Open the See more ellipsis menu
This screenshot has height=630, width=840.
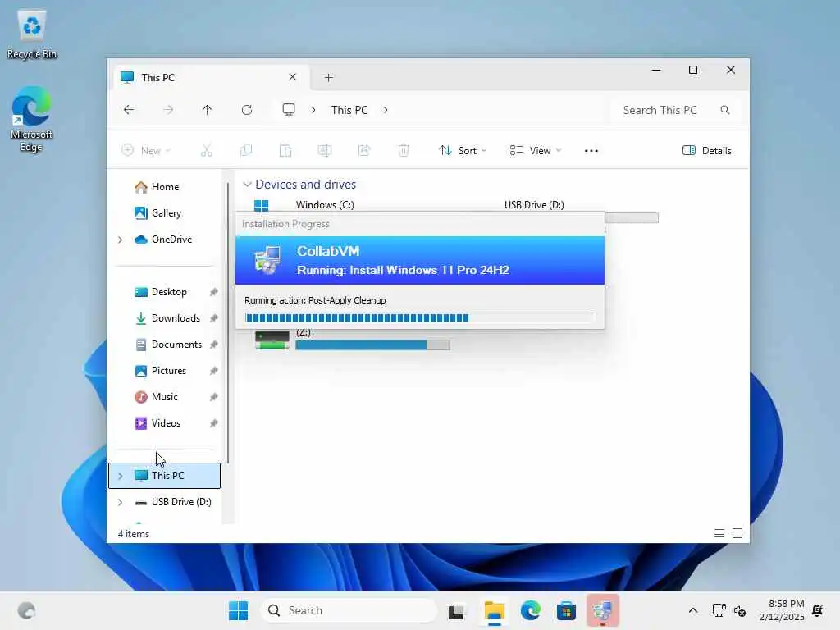click(x=591, y=151)
